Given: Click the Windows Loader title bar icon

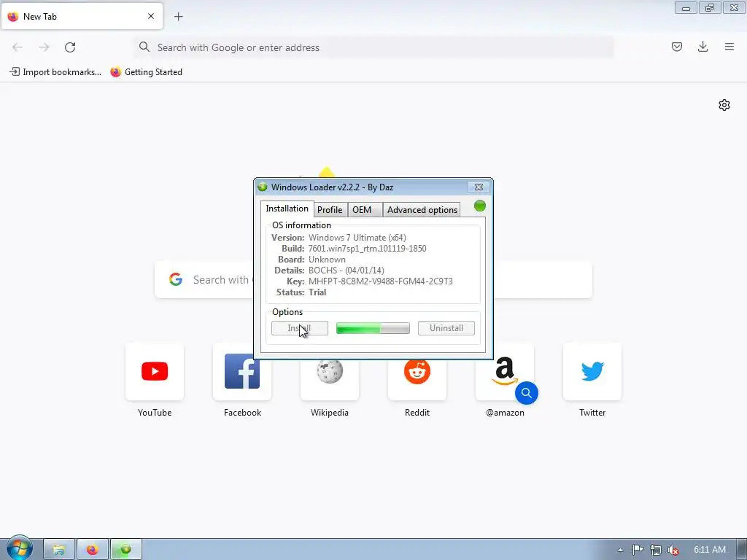Looking at the screenshot, I should click(x=263, y=187).
